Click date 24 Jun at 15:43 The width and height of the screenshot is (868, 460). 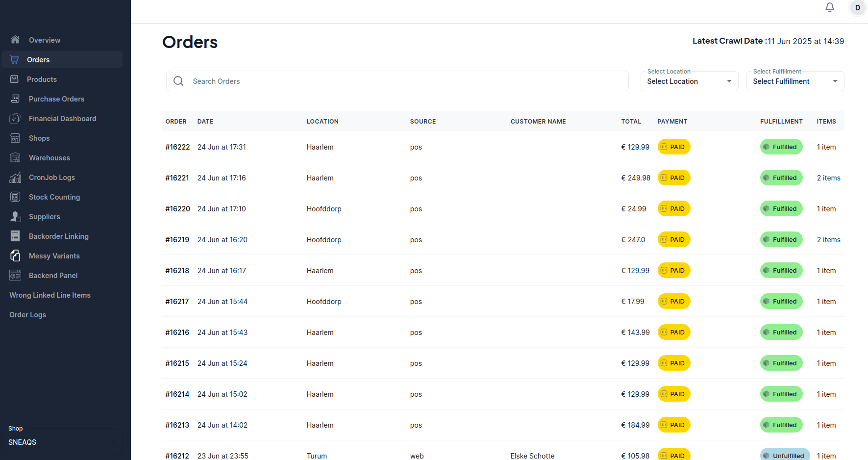click(x=223, y=332)
